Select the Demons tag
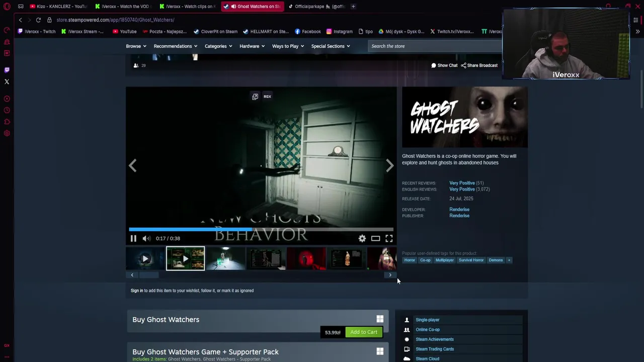644x362 pixels. click(x=496, y=260)
